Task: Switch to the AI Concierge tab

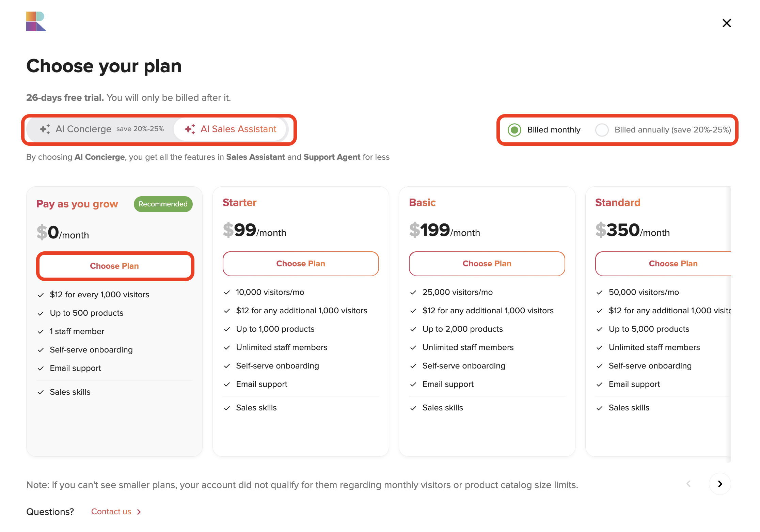Action: [101, 129]
